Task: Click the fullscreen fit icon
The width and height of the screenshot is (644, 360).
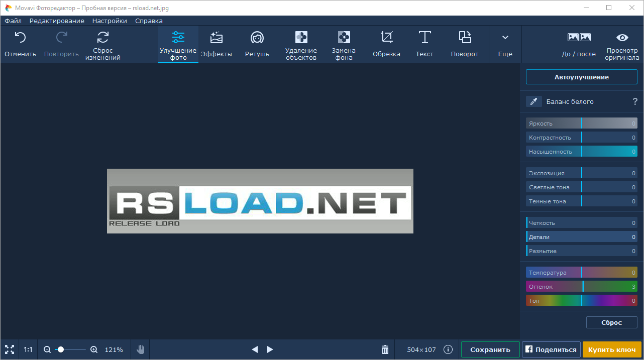Action: click(9, 349)
